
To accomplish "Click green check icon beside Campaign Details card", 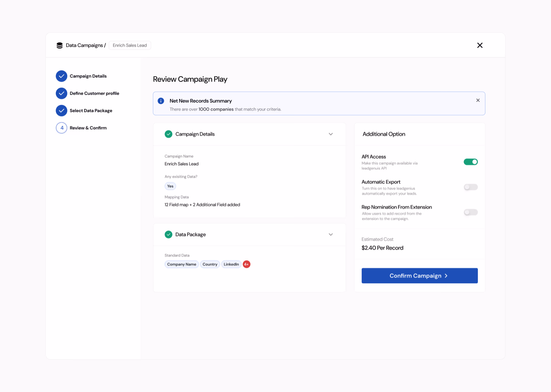I will coord(168,134).
